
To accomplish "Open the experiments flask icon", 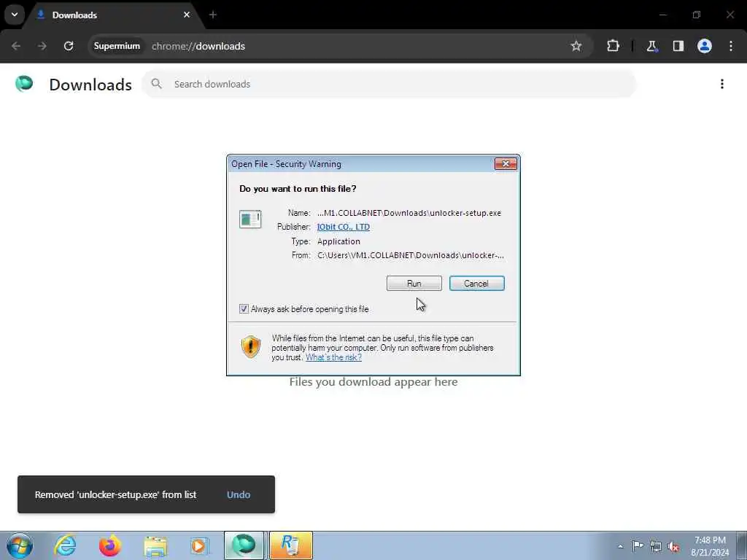I will [651, 46].
